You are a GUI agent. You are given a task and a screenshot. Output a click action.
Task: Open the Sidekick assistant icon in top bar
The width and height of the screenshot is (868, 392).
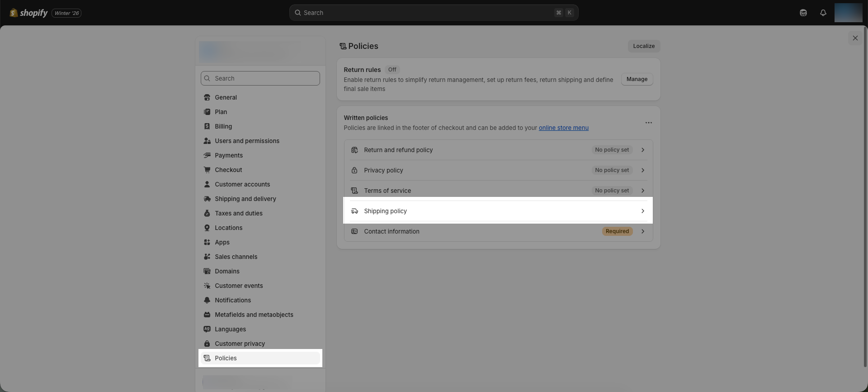pyautogui.click(x=803, y=13)
